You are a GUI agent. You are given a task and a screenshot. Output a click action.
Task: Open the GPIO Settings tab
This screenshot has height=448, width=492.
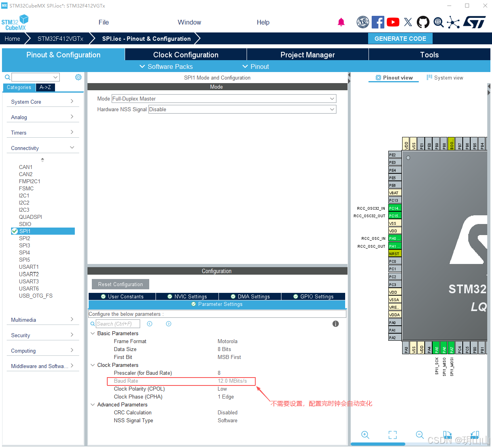pyautogui.click(x=313, y=296)
